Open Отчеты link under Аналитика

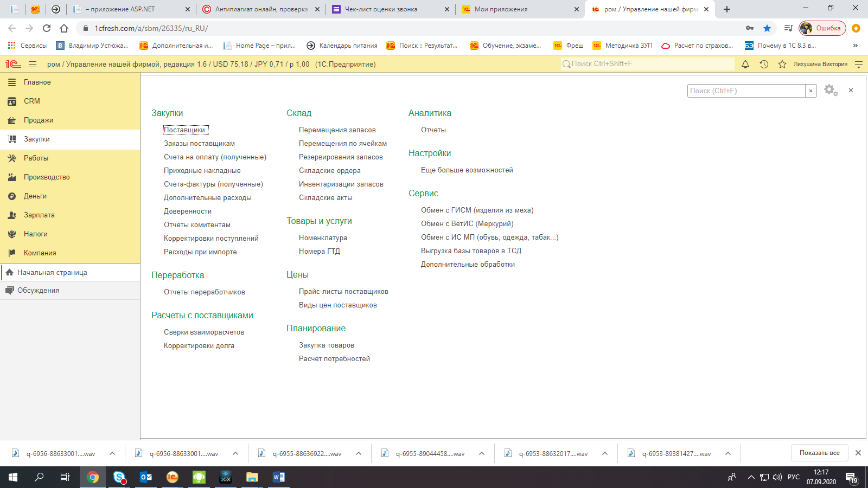(x=433, y=130)
